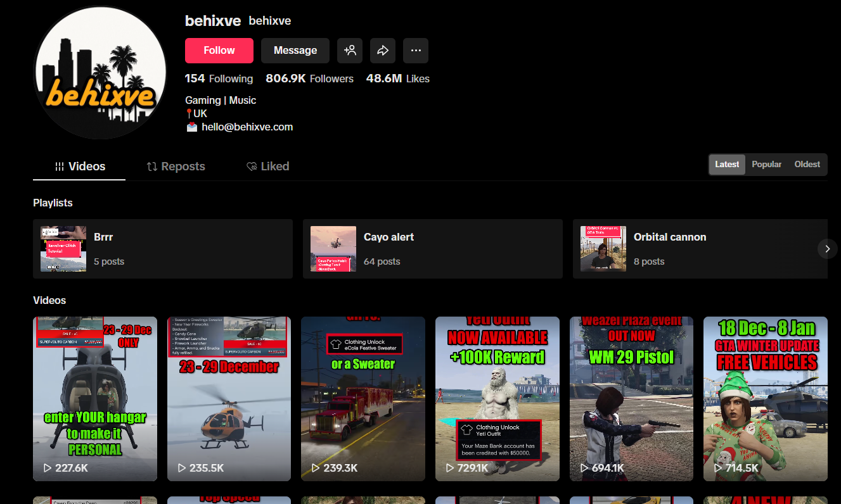Play the Yeti Outfit video
841x504 pixels.
coord(498,399)
